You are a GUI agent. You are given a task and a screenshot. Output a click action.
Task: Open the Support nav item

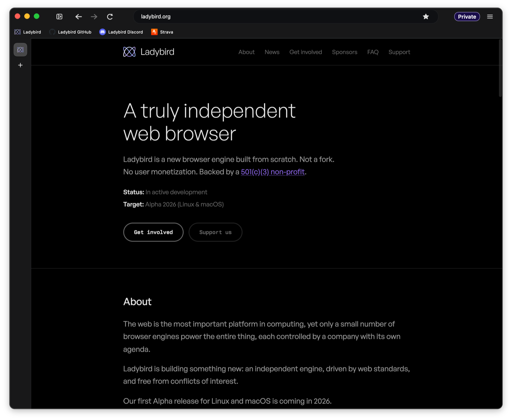tap(399, 52)
